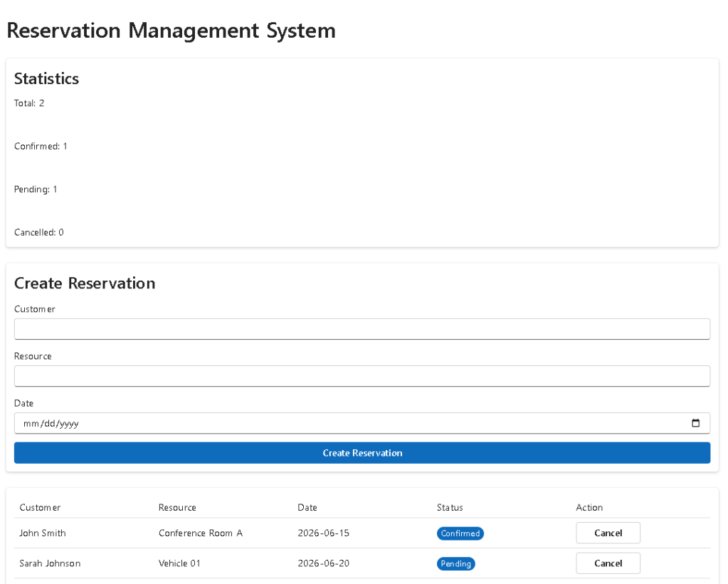The width and height of the screenshot is (728, 584).
Task: Click the 'Date' table column header
Action: pos(307,507)
